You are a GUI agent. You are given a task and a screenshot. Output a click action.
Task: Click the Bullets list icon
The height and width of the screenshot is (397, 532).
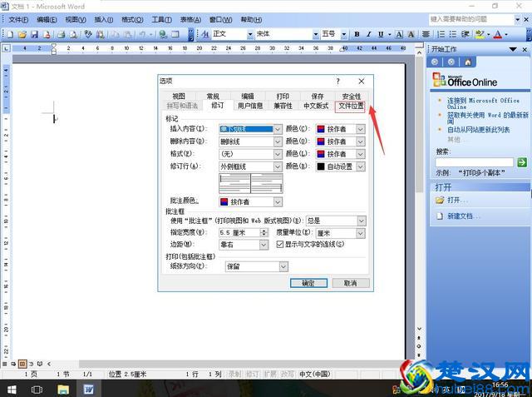(452, 34)
